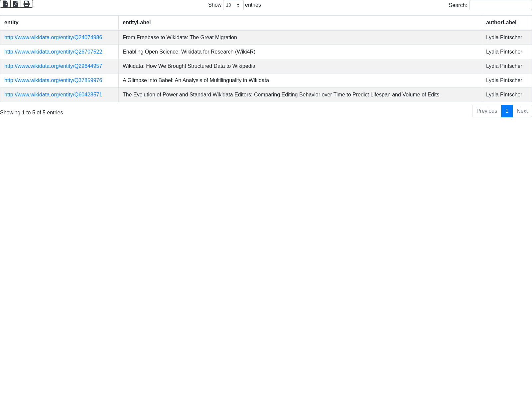
Task: Follow the Q29644957 entity link
Action: (53, 66)
